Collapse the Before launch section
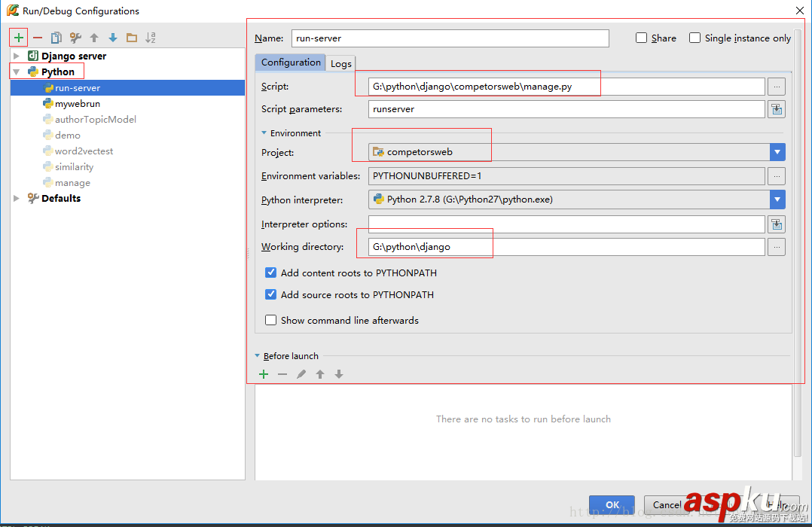The image size is (812, 527). [258, 355]
